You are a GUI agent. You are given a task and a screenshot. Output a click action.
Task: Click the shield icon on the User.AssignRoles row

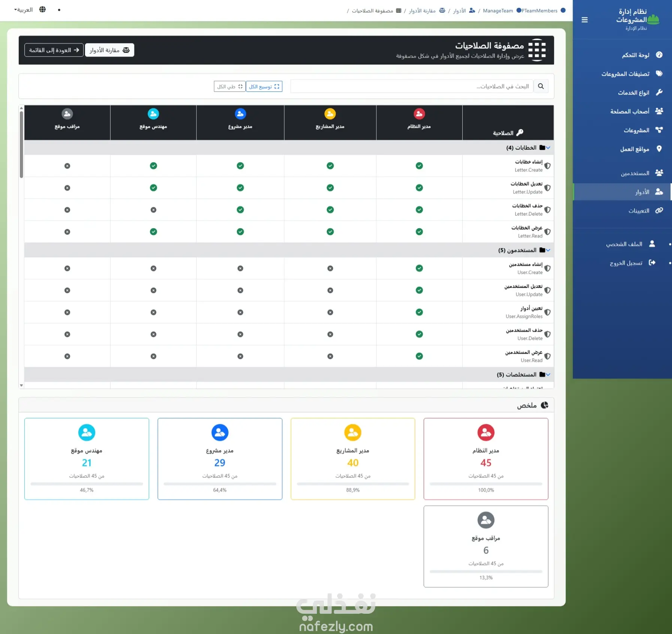click(x=548, y=312)
